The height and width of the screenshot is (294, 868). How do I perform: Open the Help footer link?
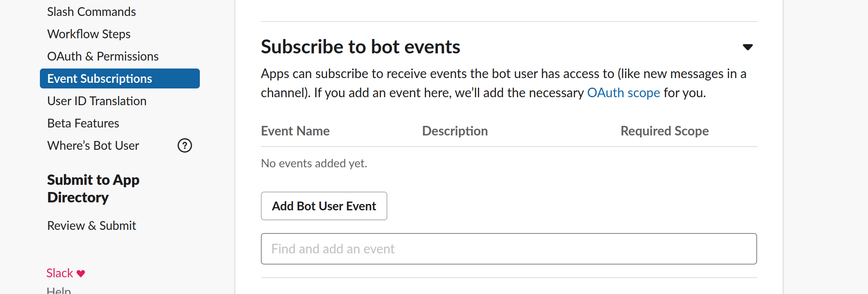pos(59,291)
